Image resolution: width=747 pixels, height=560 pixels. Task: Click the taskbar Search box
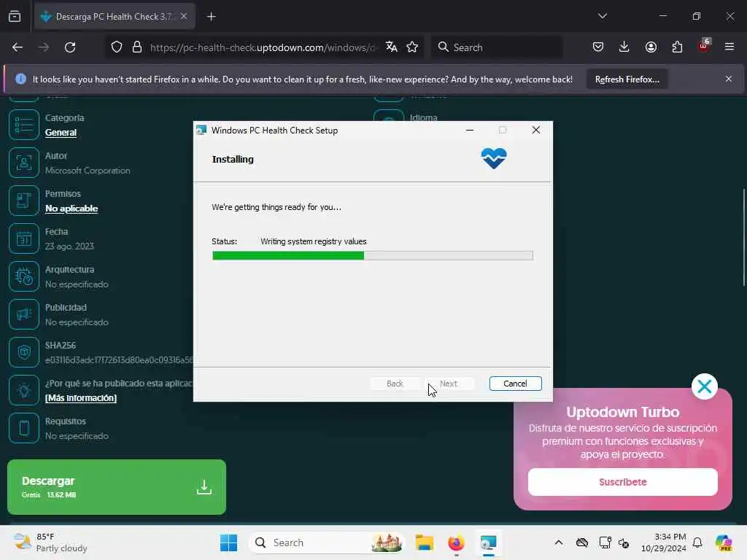326,542
